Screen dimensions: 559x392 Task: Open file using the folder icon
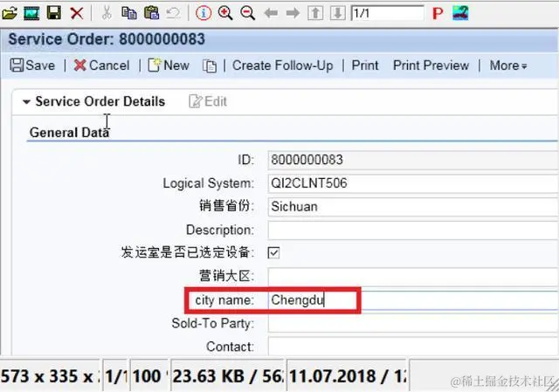pos(10,14)
